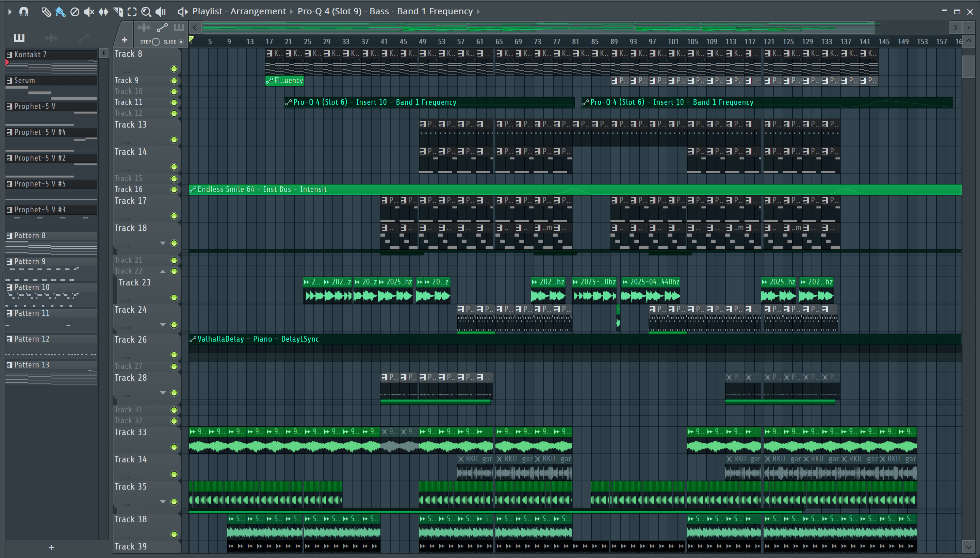Click the Playback speaker tool
Viewport: 980px width, 558px height.
pos(161,12)
